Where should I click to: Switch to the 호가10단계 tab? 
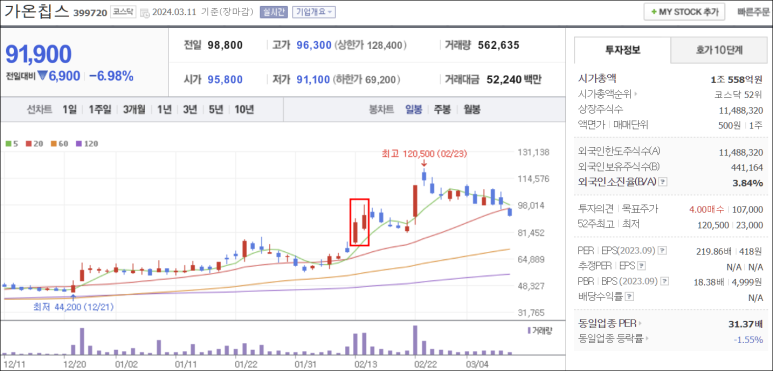coord(719,50)
